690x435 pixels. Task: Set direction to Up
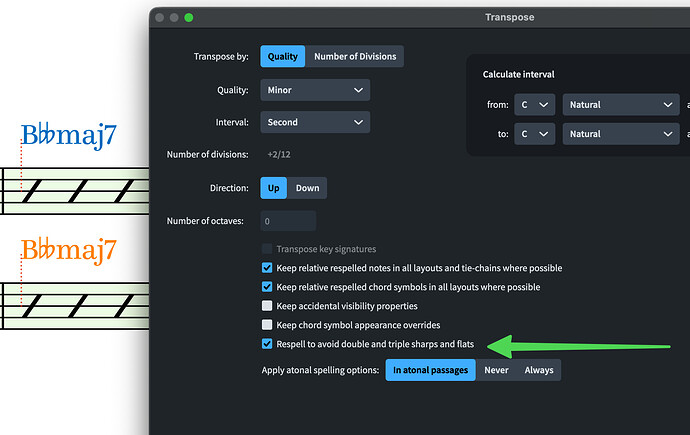pos(273,188)
